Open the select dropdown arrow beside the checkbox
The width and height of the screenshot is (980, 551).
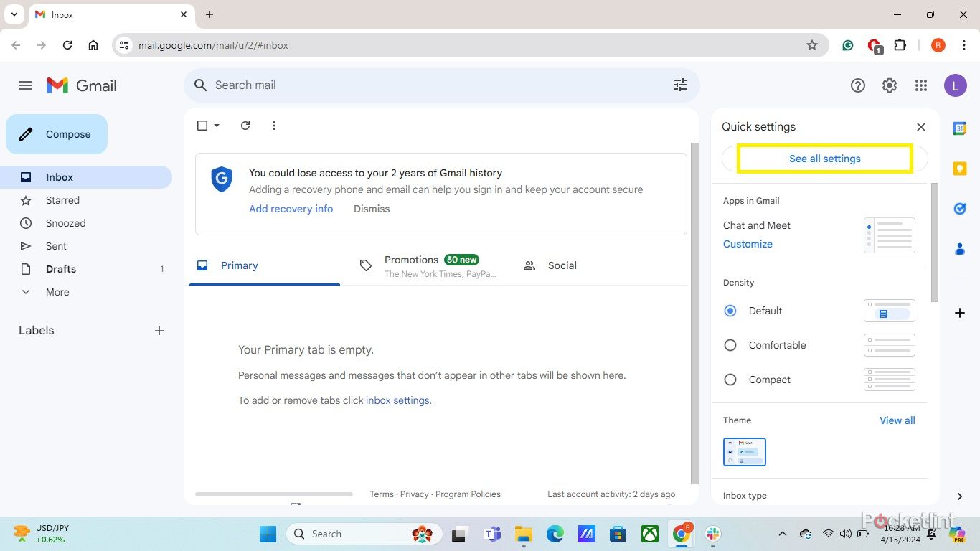[217, 126]
